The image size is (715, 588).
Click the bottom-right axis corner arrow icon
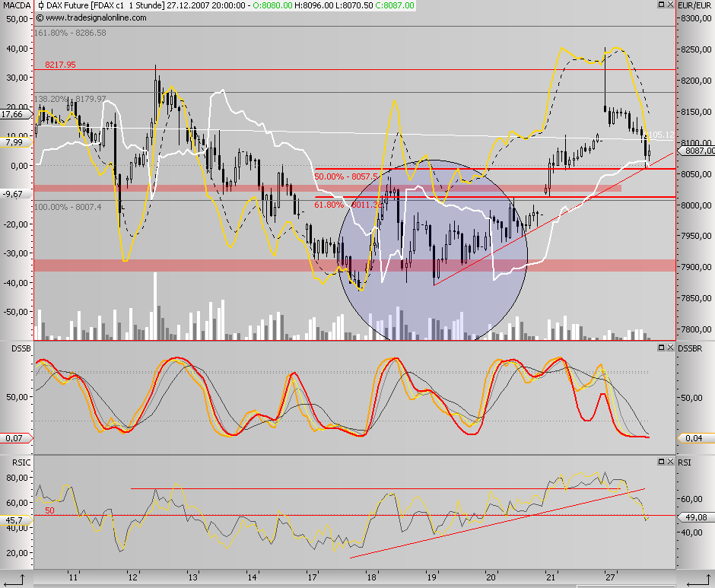pos(698,580)
